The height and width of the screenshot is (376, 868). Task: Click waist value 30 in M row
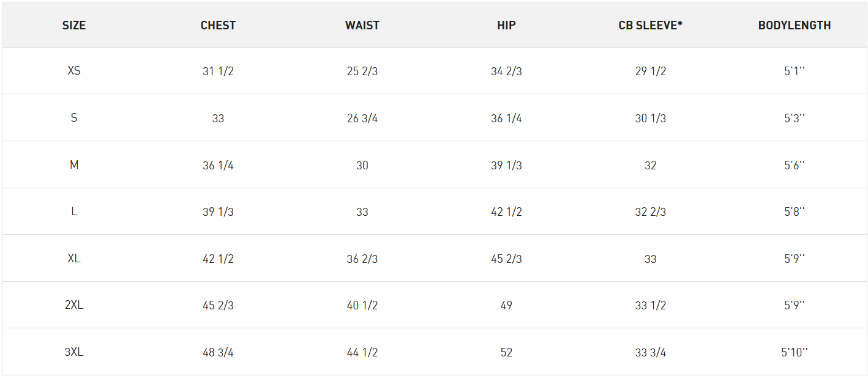point(362,165)
